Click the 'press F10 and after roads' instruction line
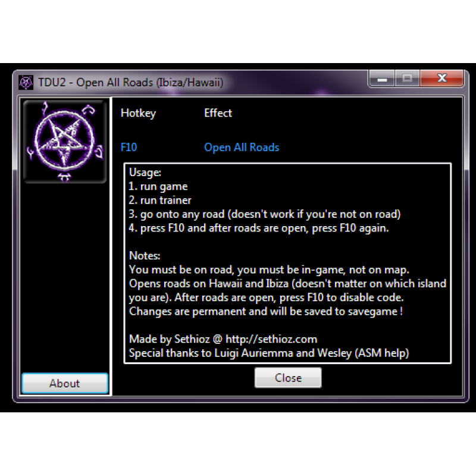The height and width of the screenshot is (476, 476). (259, 228)
